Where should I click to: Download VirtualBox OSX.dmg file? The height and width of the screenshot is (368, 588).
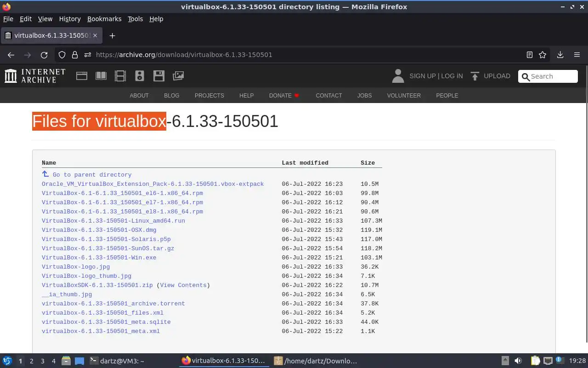point(99,230)
